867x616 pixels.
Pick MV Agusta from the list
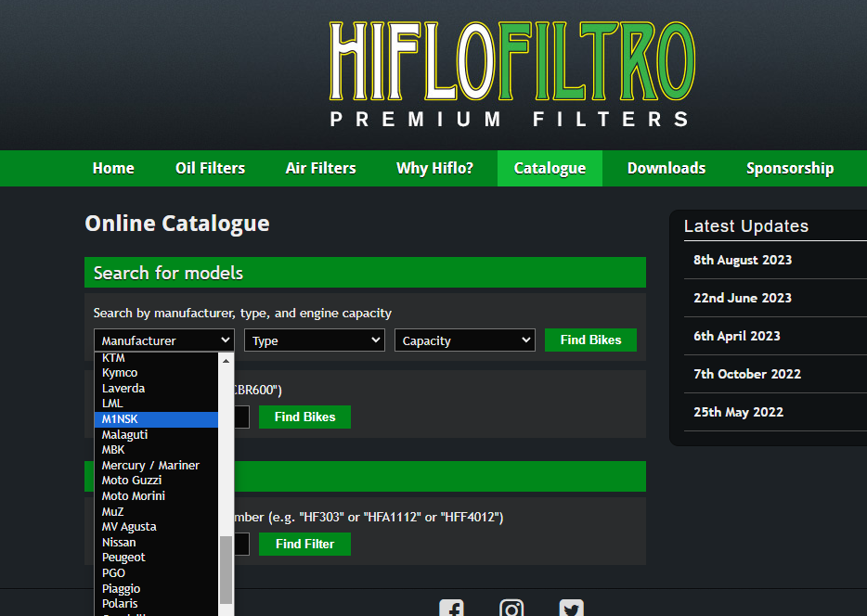[x=157, y=527]
